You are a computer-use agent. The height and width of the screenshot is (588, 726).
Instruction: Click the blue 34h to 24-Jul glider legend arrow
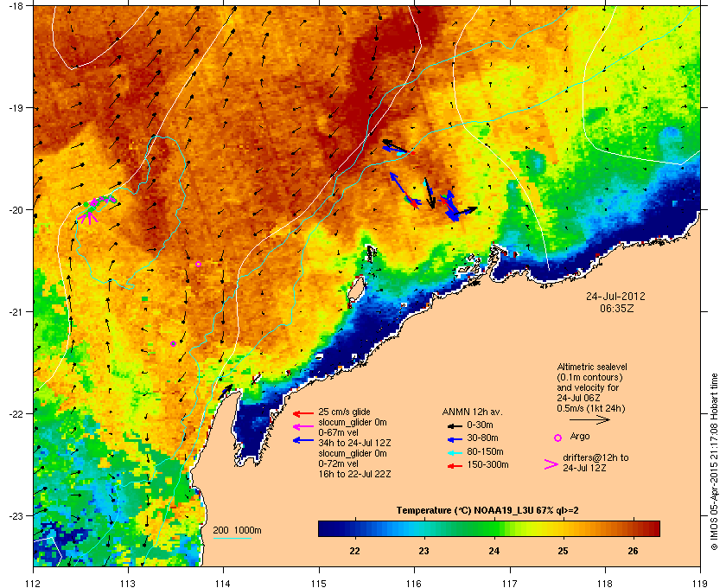click(303, 440)
